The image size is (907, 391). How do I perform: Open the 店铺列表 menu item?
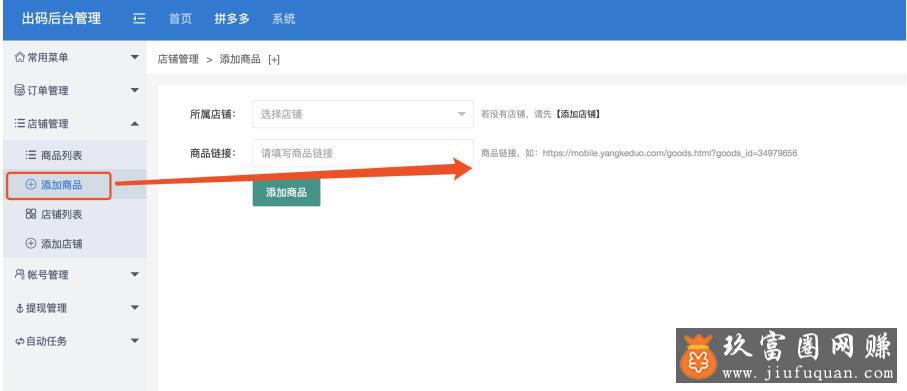[75, 214]
